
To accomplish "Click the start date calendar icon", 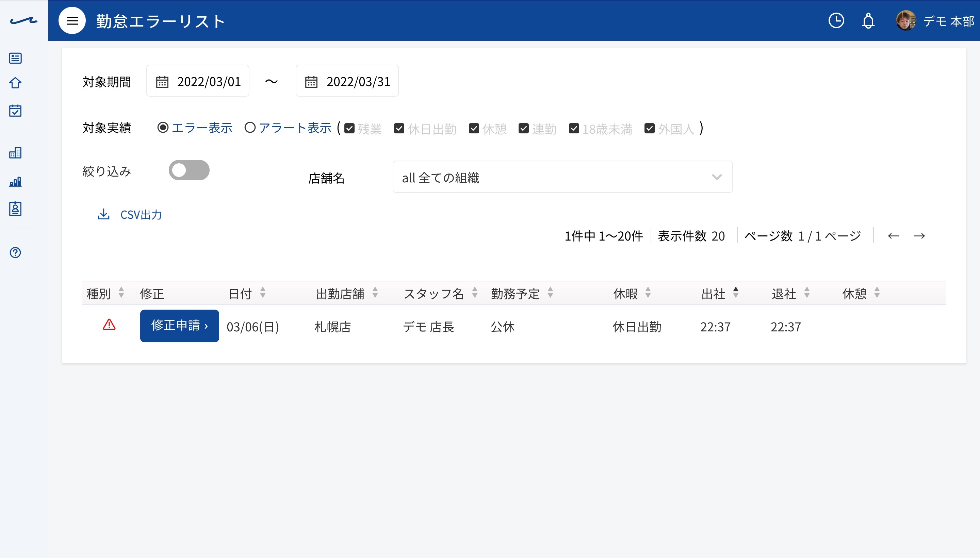I will [162, 82].
